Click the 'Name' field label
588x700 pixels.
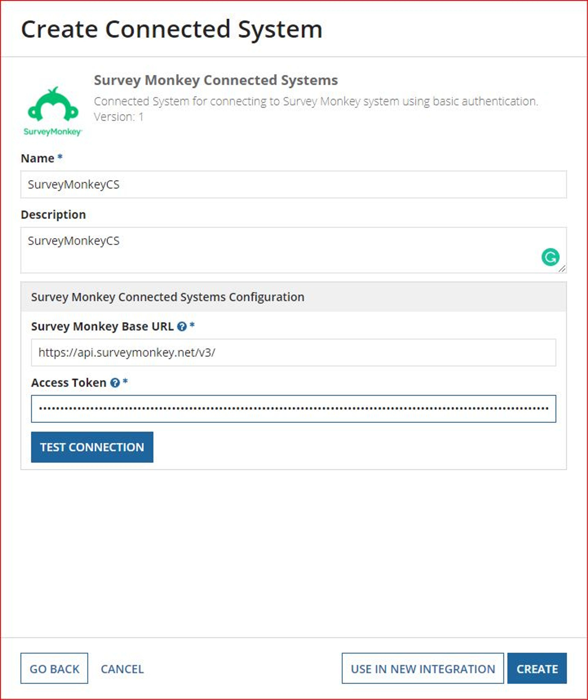coord(37,158)
